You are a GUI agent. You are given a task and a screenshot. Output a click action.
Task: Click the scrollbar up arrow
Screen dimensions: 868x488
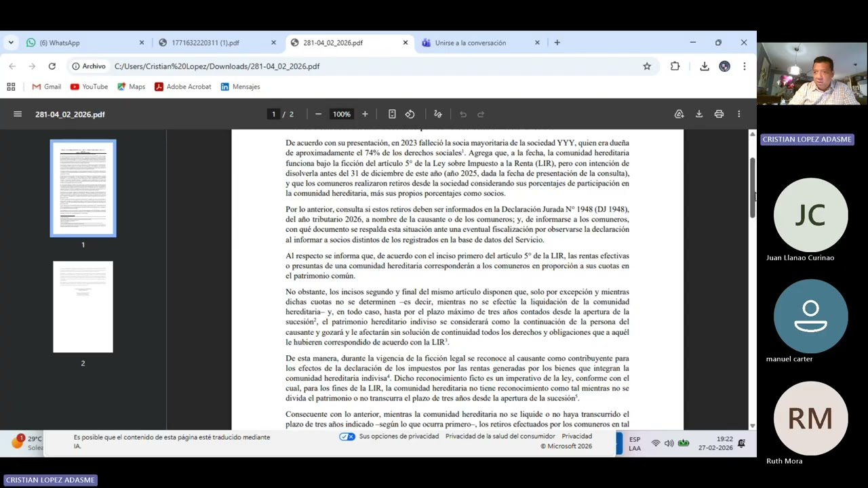pos(752,134)
